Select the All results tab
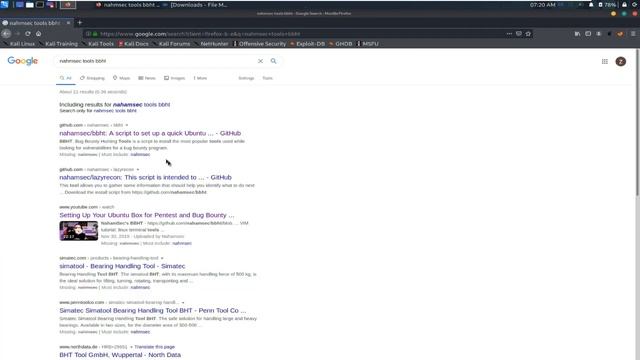The image size is (640, 360). (x=66, y=78)
